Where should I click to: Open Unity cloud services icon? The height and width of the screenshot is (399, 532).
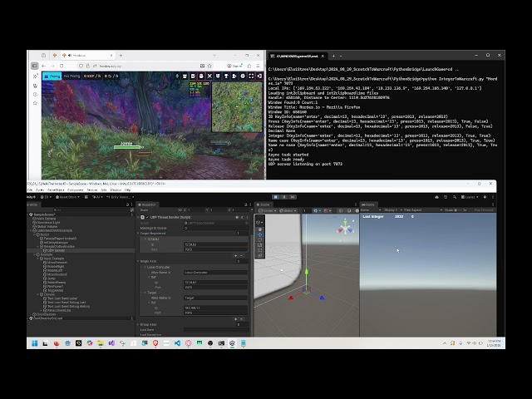pos(436,197)
